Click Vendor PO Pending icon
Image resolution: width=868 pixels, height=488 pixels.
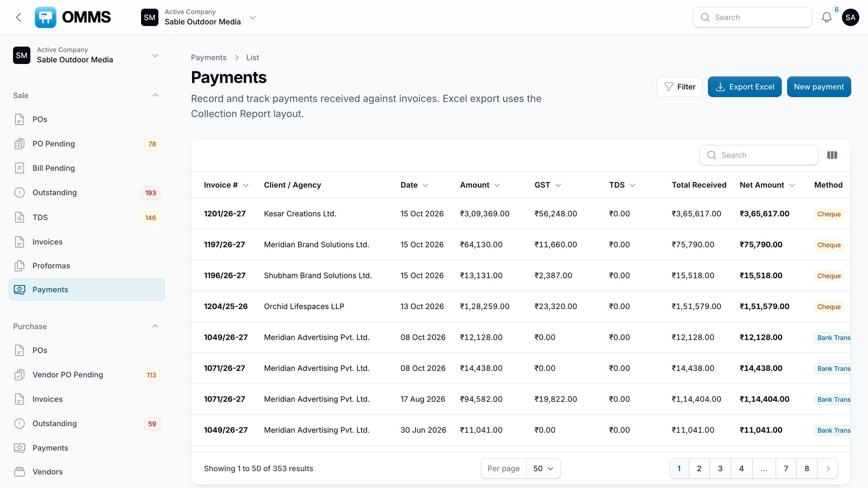tap(20, 375)
